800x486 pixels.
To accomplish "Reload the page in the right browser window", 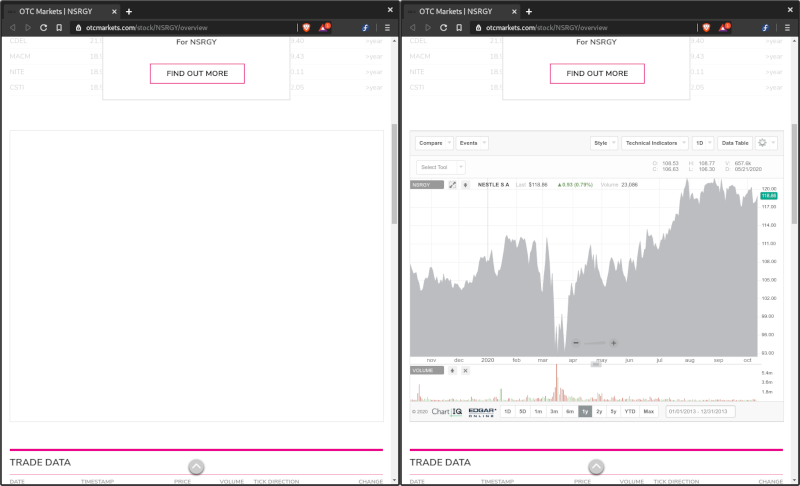I will click(443, 28).
